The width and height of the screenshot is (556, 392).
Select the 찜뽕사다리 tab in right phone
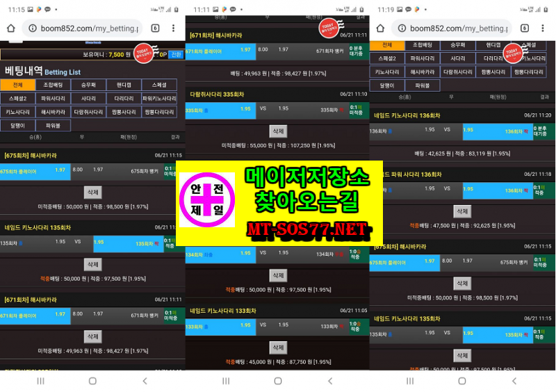[x=493, y=72]
